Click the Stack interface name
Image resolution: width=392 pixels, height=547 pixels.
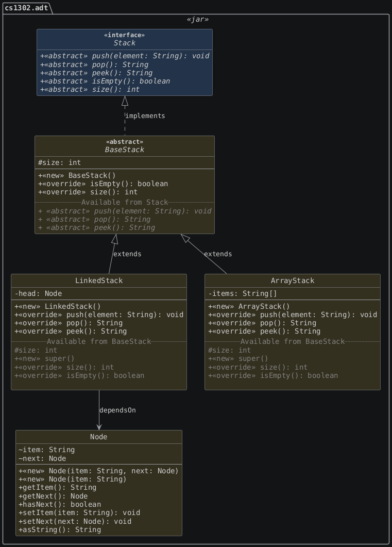[124, 43]
